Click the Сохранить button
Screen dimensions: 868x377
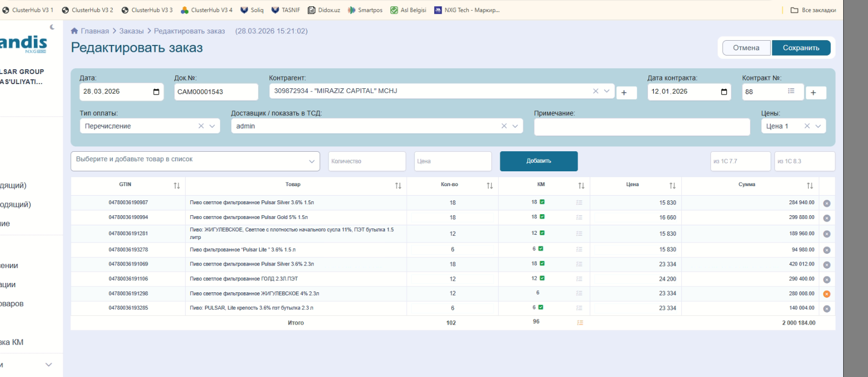[801, 48]
